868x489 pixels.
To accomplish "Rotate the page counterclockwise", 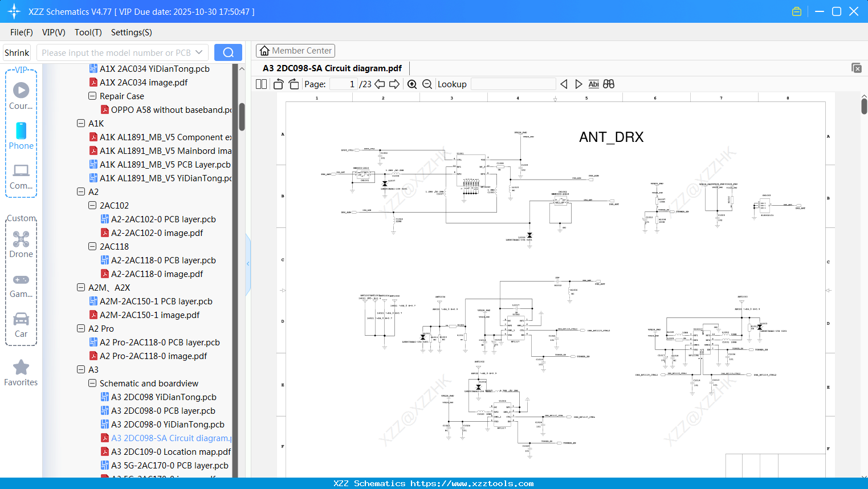I will tap(279, 84).
